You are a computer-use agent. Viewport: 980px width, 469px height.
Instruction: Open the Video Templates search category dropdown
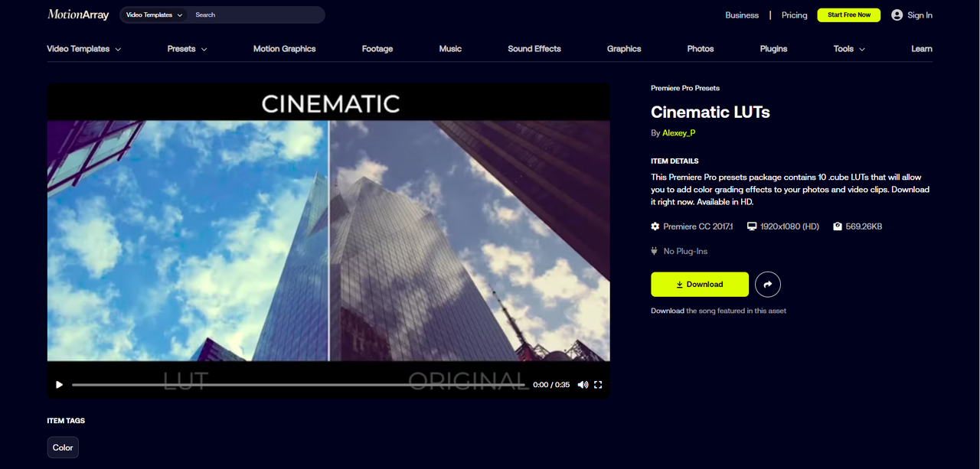click(x=154, y=15)
